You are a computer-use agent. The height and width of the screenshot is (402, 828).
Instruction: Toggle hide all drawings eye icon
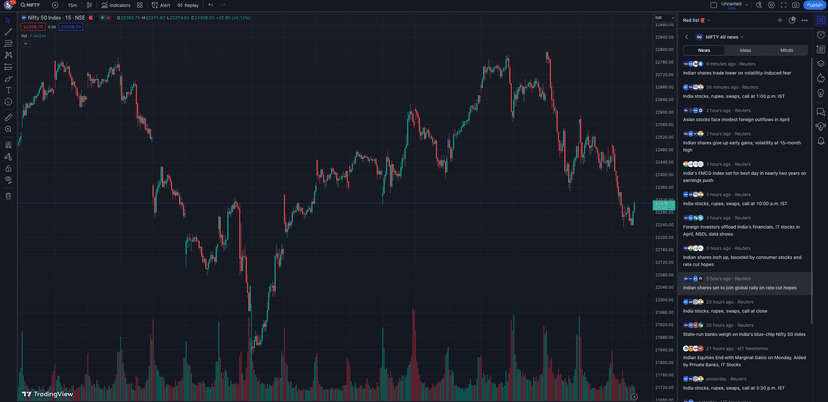(8, 181)
